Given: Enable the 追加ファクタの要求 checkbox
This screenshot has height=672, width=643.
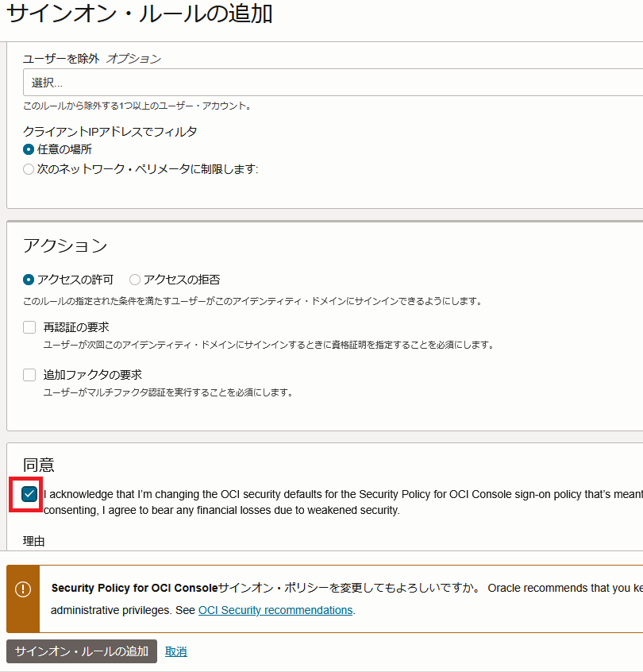Looking at the screenshot, I should [29, 375].
